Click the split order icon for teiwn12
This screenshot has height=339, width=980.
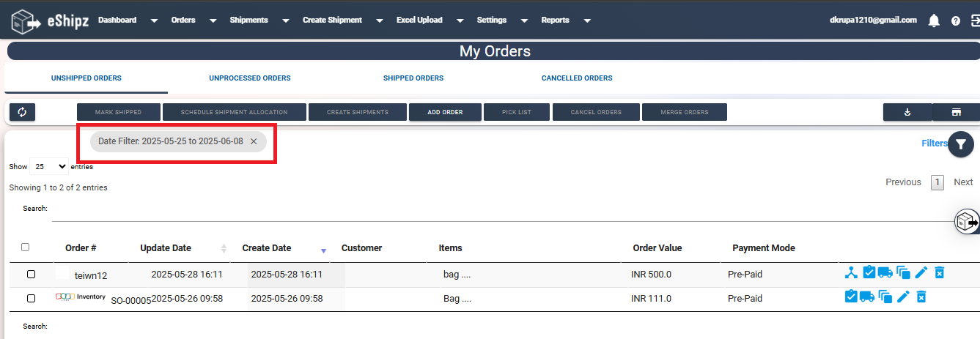pyautogui.click(x=850, y=272)
